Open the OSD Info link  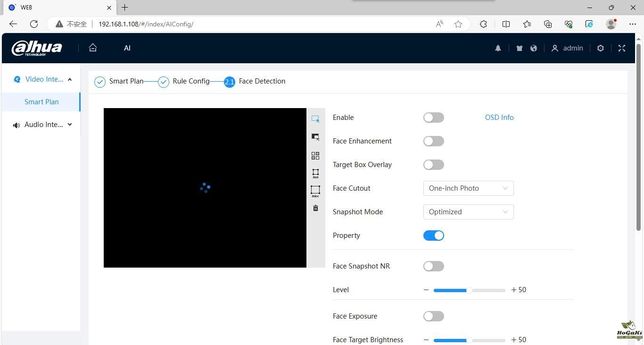499,118
